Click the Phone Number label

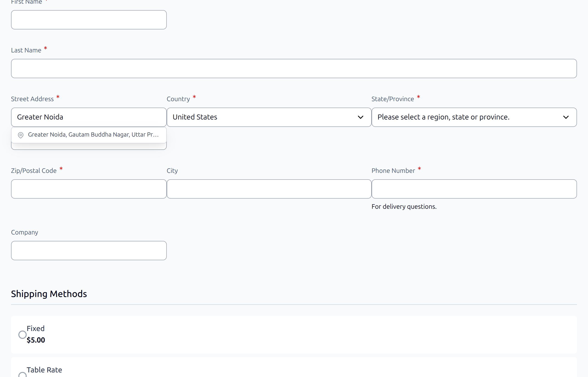(x=393, y=171)
